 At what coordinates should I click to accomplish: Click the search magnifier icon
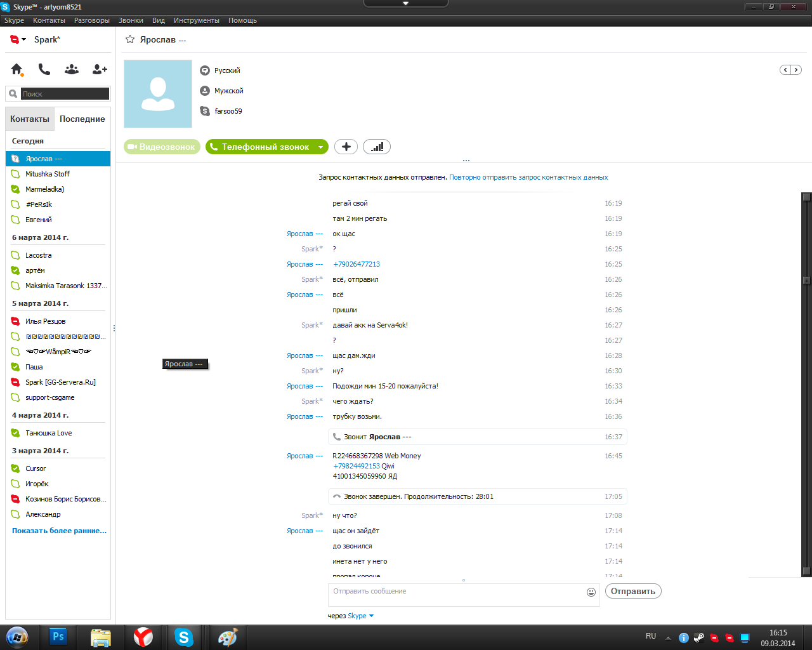pyautogui.click(x=13, y=94)
